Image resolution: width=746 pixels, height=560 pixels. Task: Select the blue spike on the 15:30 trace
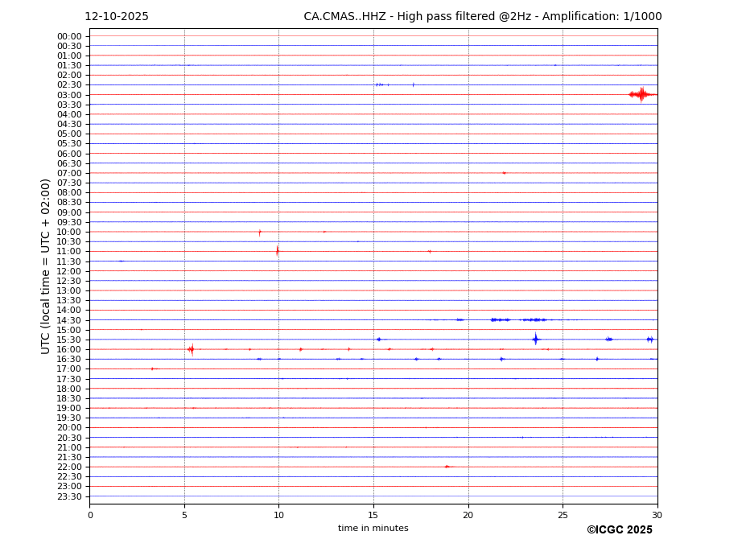(535, 339)
